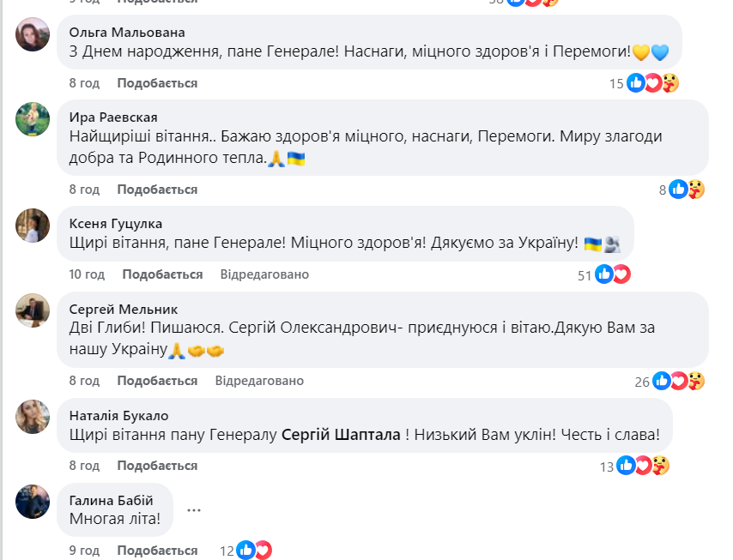Click the reaction count 15 under Ольга Мальвована's comment

point(615,83)
